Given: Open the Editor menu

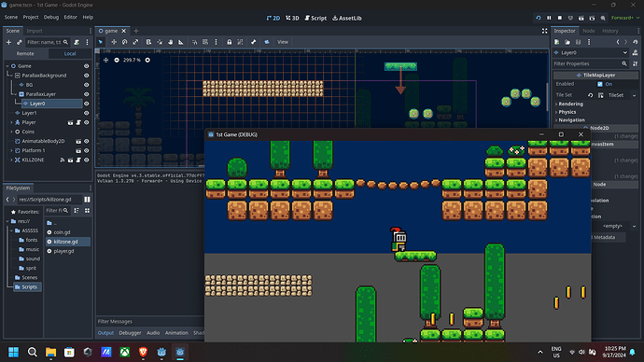Looking at the screenshot, I should pos(71,17).
